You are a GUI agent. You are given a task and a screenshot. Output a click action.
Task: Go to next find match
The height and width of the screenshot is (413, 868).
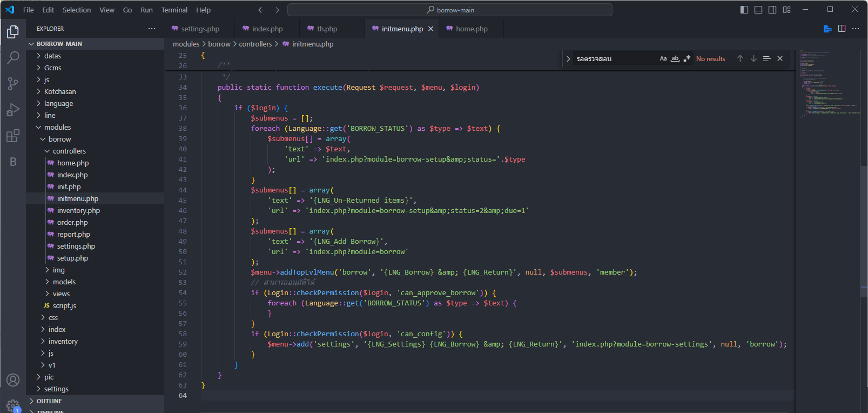tap(753, 58)
